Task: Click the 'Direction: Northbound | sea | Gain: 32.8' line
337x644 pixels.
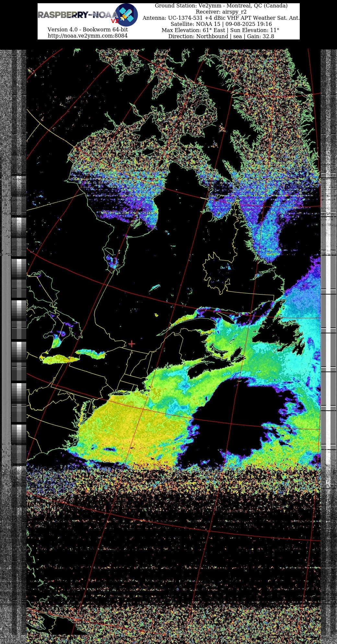Action: [221, 37]
